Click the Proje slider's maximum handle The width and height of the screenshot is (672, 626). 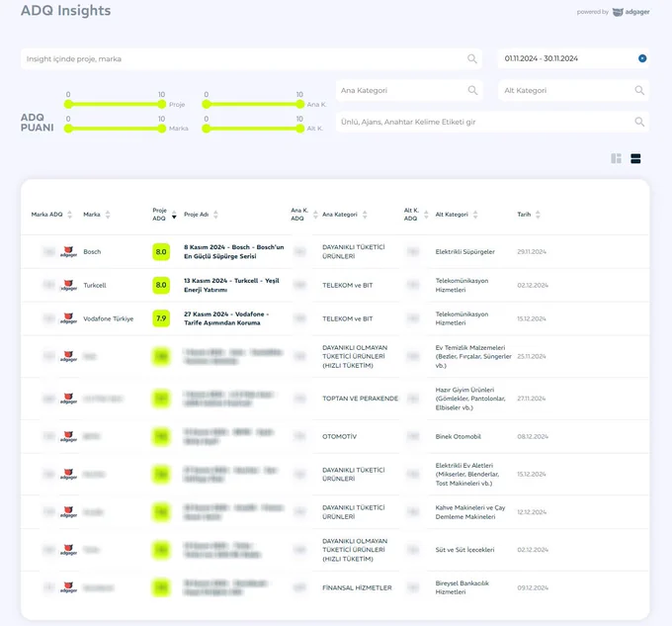pyautogui.click(x=161, y=104)
